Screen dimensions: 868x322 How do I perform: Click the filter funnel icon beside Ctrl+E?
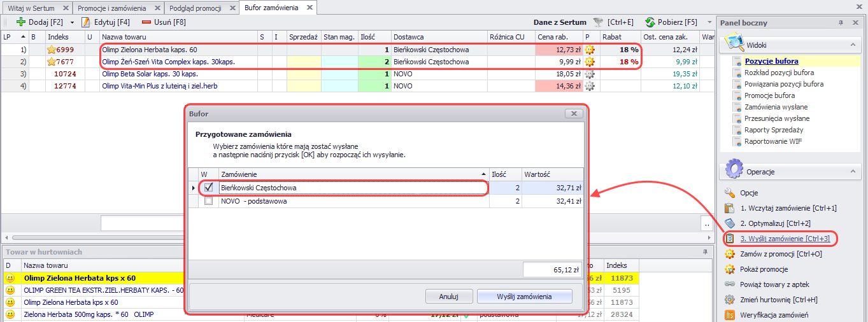pyautogui.click(x=597, y=22)
